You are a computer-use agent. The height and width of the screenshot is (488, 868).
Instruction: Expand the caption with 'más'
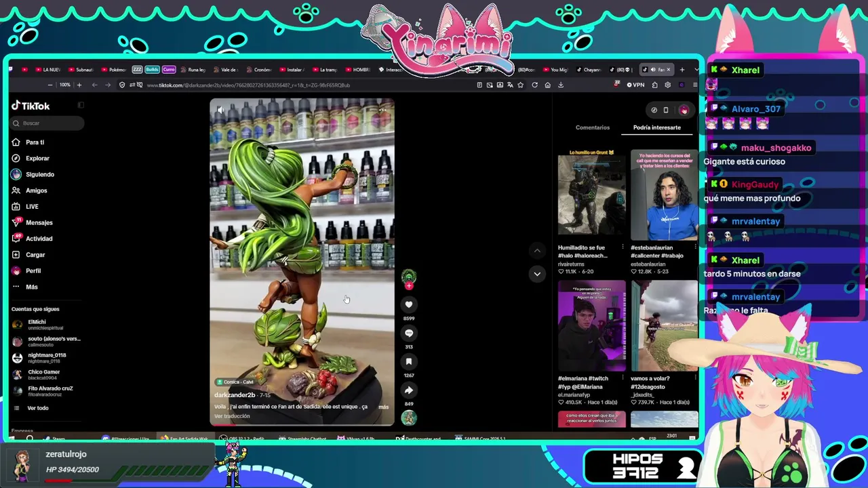tap(383, 407)
